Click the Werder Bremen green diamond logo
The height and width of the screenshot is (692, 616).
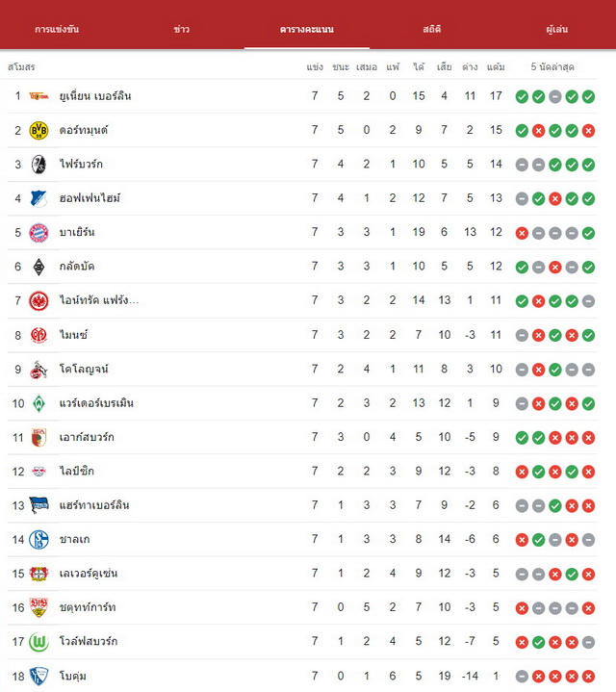point(38,403)
